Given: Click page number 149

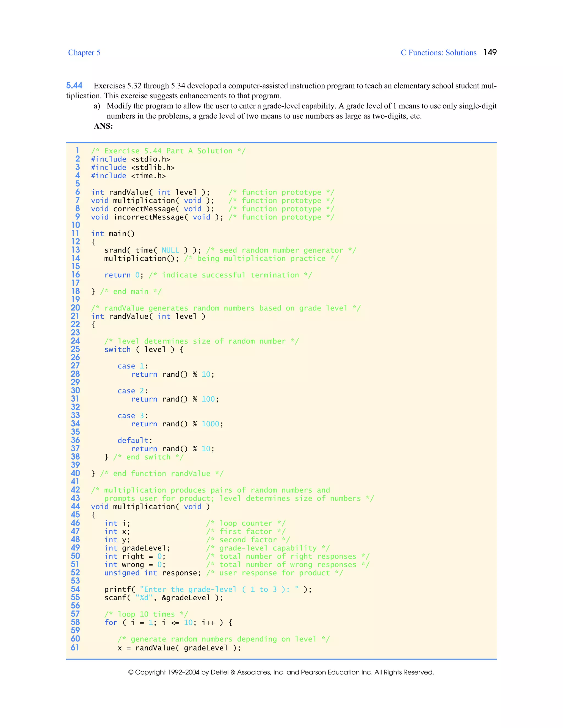Looking at the screenshot, I should point(490,52).
